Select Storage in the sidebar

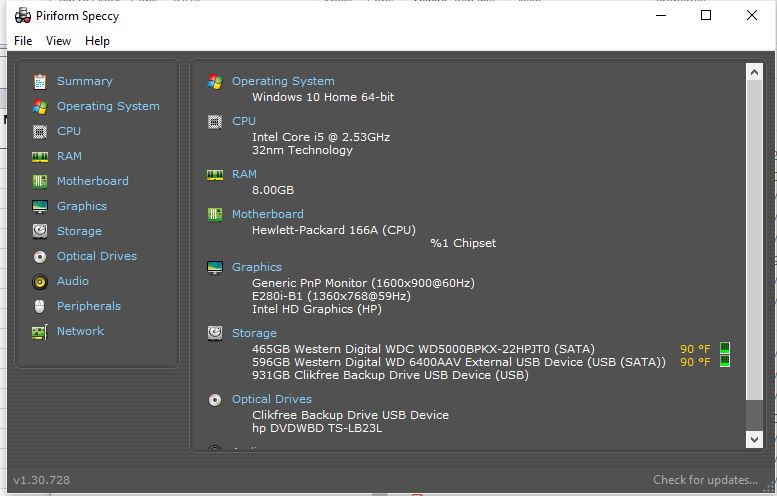click(x=79, y=231)
